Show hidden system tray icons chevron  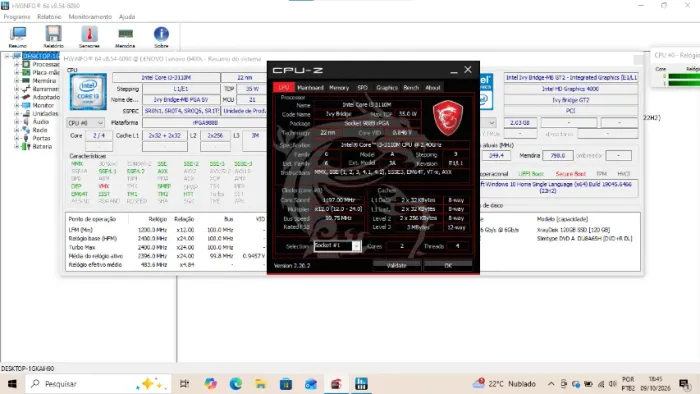tap(551, 384)
